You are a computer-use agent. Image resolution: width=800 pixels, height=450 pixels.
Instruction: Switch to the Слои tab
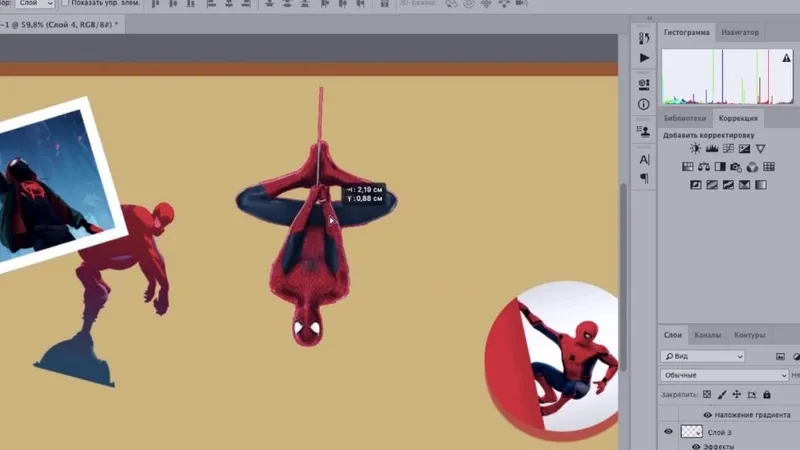(x=672, y=335)
